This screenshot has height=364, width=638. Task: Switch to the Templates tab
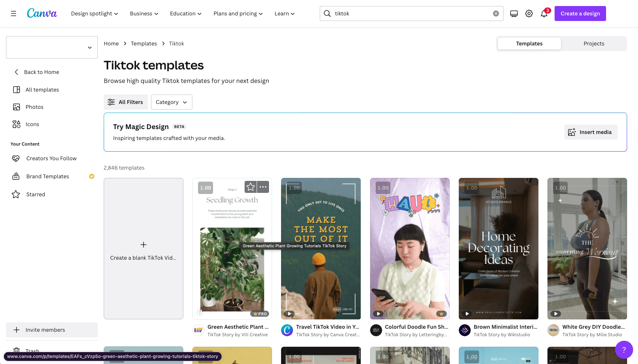[x=529, y=44]
